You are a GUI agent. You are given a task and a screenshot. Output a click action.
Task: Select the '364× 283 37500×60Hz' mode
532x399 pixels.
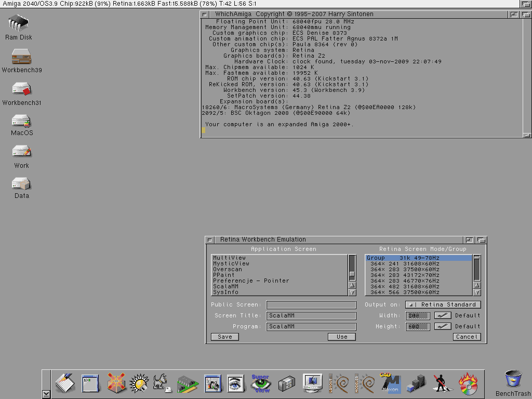pos(419,270)
